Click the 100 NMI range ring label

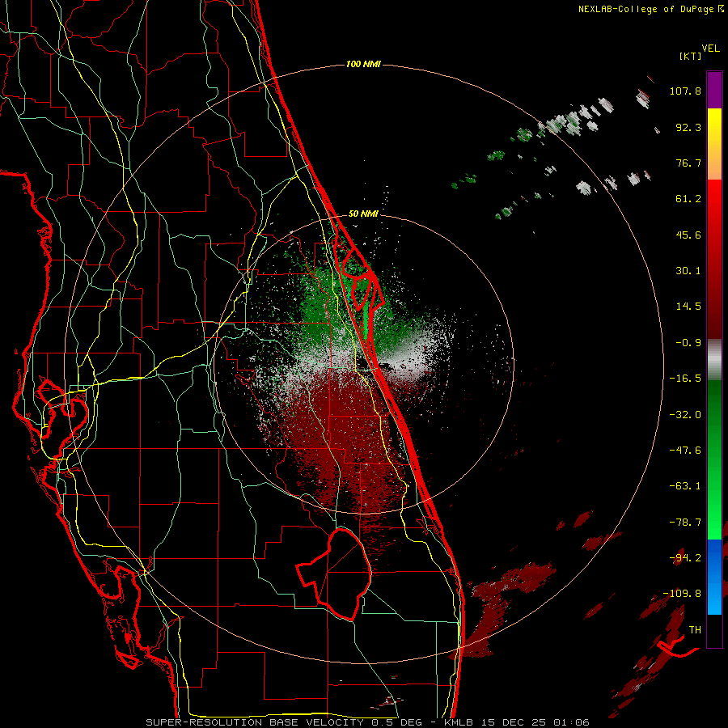pos(363,64)
